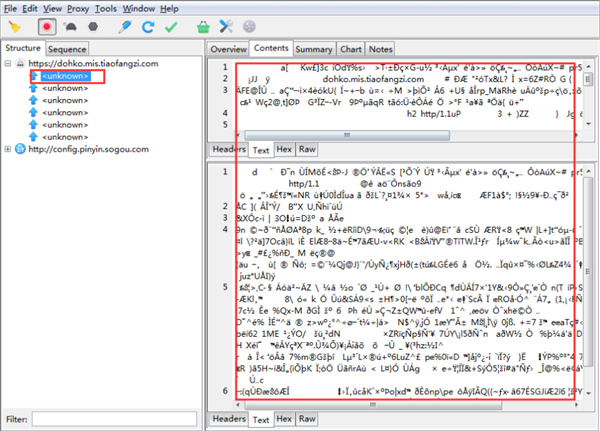Open the Overview tab
This screenshot has height=431, width=600.
tap(228, 48)
